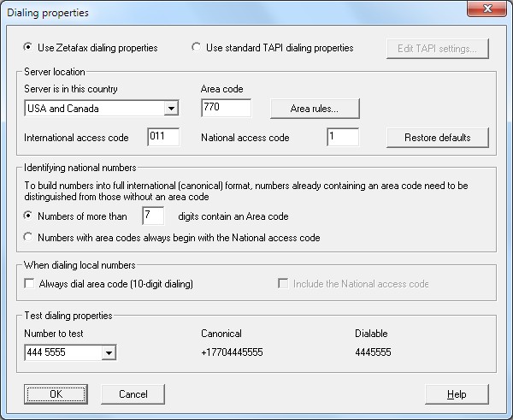Confirm with the OK button
The image size is (513, 420).
(56, 394)
